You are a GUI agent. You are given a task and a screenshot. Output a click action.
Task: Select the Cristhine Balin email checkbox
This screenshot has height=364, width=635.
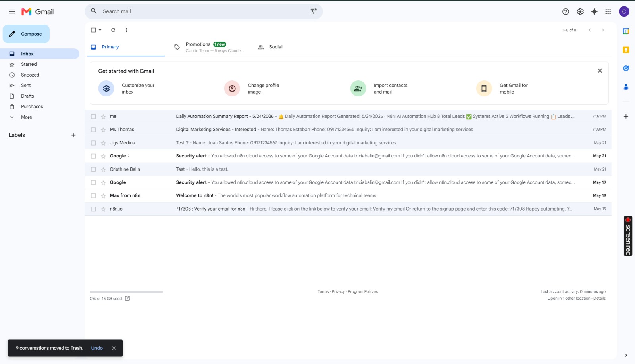tap(93, 169)
